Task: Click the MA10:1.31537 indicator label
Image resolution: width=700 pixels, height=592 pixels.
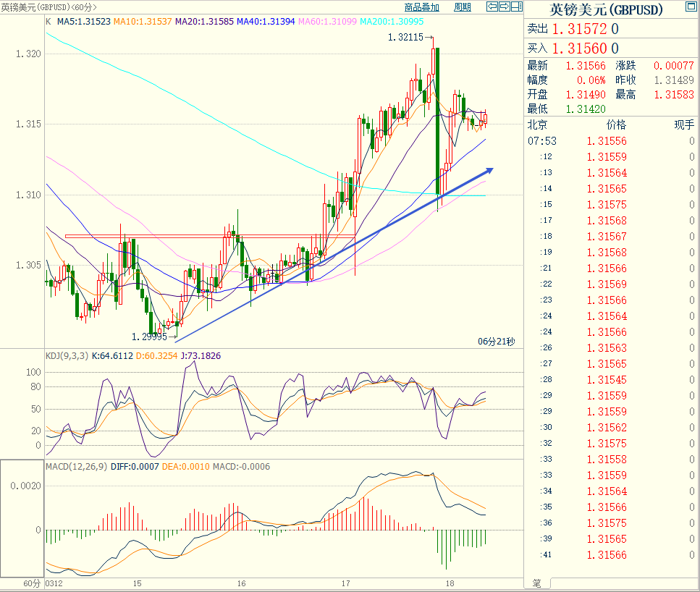Action: pyautogui.click(x=143, y=22)
